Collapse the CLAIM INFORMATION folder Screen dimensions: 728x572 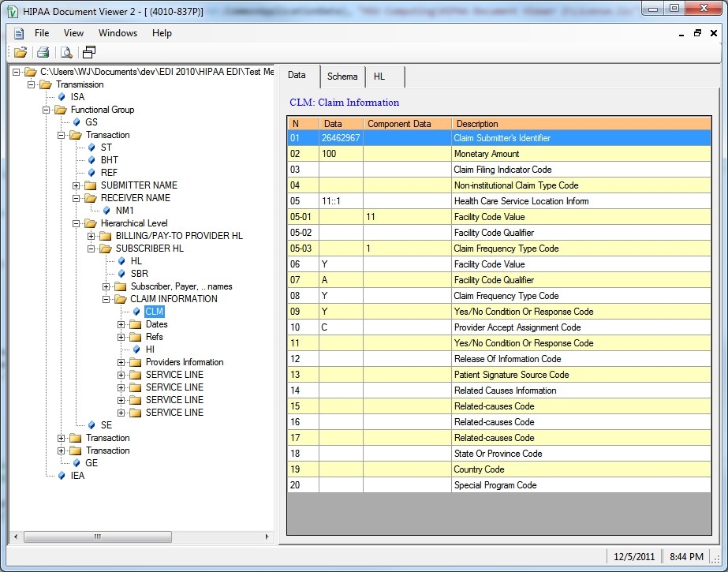(x=106, y=299)
